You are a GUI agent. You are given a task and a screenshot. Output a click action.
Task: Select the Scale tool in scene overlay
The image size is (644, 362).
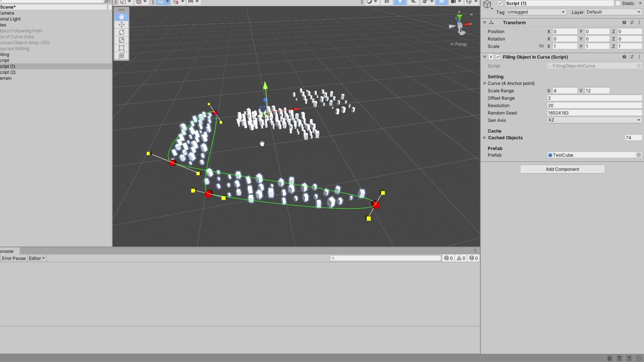pos(121,40)
